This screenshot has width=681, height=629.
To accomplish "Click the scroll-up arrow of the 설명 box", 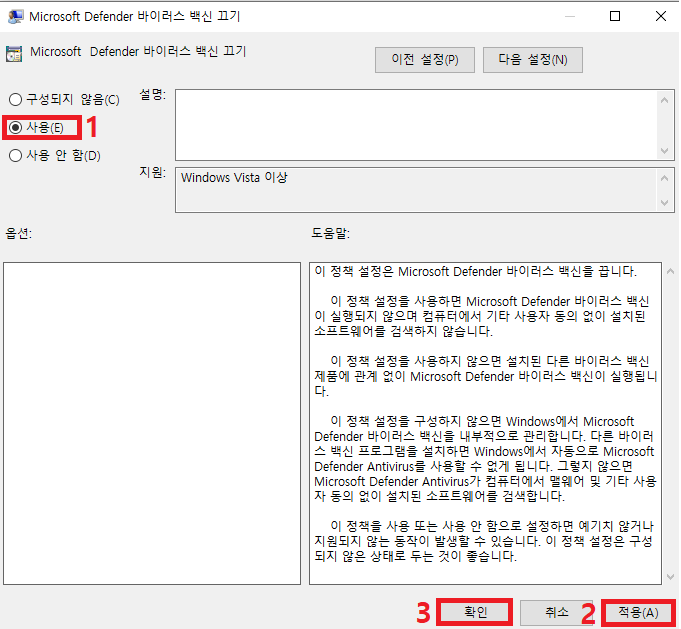I will pyautogui.click(x=664, y=100).
